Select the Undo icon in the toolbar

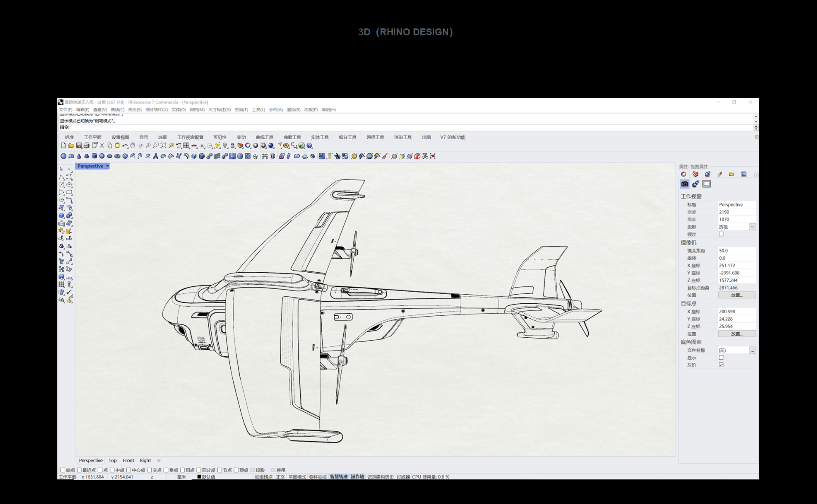[125, 146]
